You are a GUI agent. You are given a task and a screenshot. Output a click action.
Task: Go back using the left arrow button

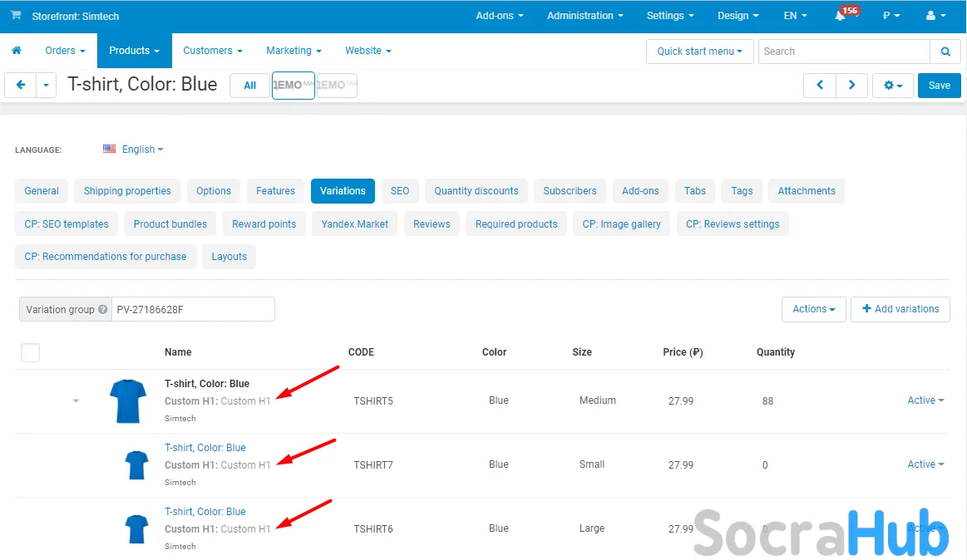(x=21, y=86)
